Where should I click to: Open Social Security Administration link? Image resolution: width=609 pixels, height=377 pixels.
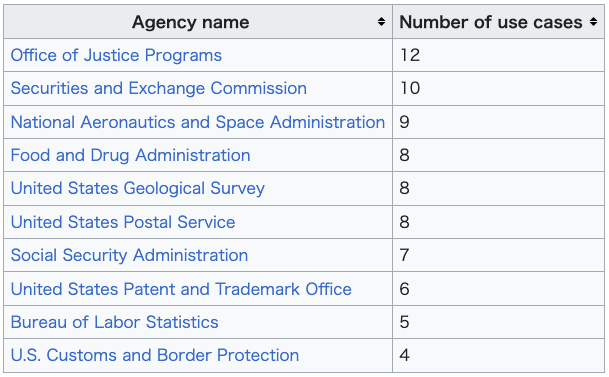129,255
